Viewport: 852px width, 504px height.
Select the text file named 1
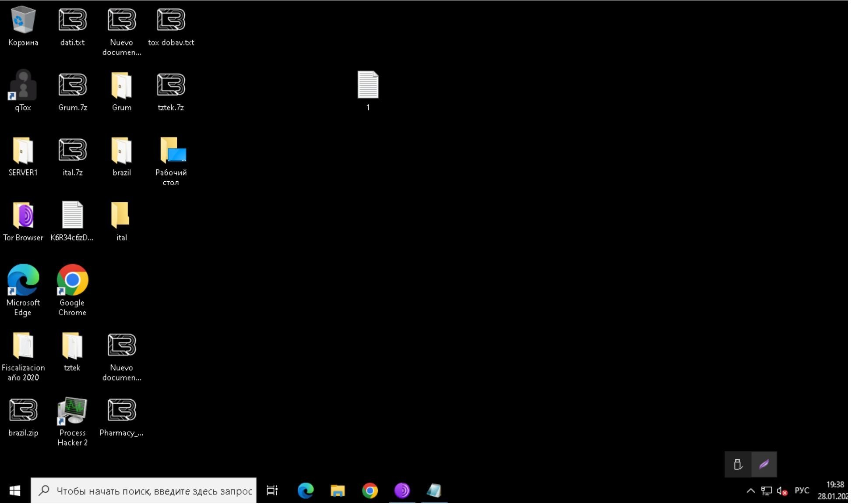(368, 85)
